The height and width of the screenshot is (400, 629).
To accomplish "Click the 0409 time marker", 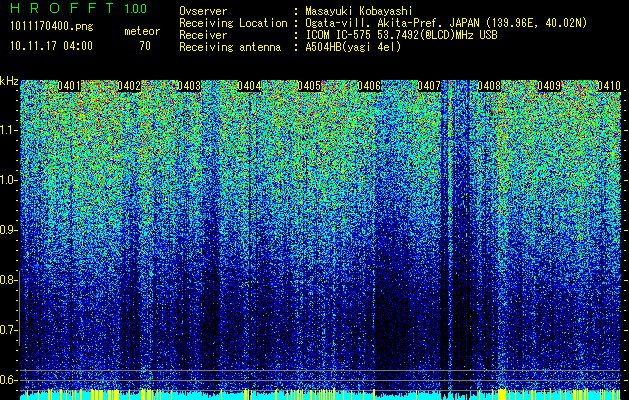I will (549, 86).
